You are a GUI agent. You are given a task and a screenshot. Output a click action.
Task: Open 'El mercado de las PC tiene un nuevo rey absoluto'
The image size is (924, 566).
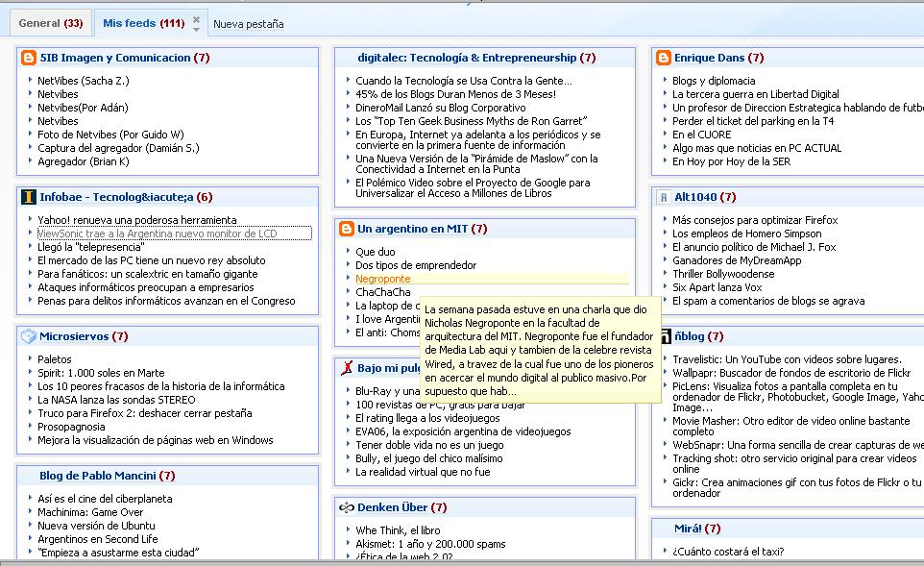pos(152,260)
